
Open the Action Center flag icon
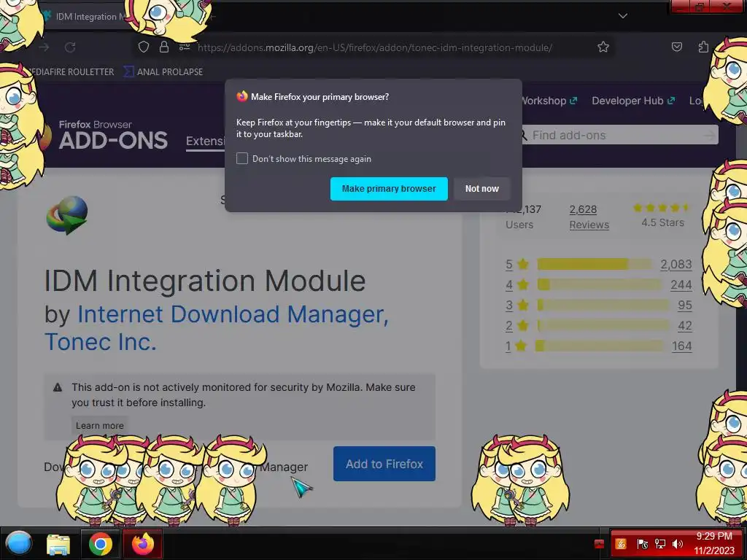[x=642, y=544]
